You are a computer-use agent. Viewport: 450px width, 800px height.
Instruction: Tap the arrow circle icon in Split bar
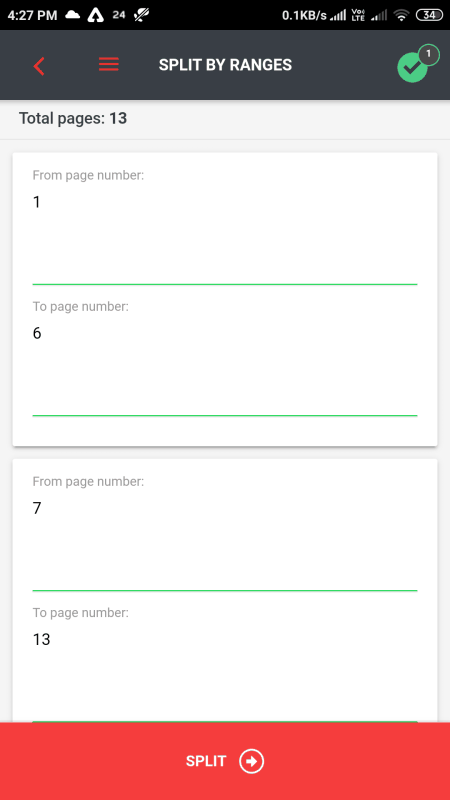click(252, 761)
